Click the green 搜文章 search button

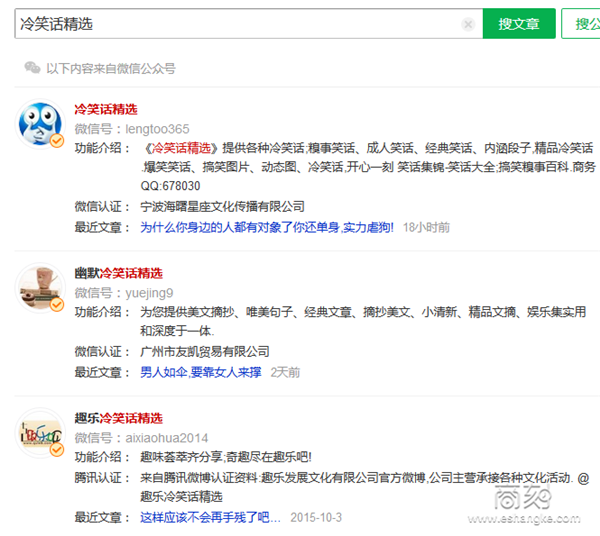point(518,24)
